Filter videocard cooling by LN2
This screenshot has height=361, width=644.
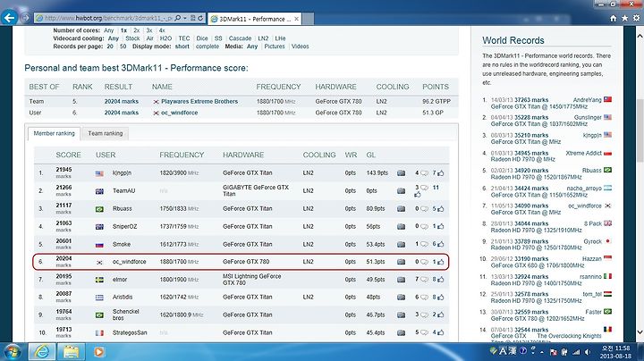[x=263, y=38]
